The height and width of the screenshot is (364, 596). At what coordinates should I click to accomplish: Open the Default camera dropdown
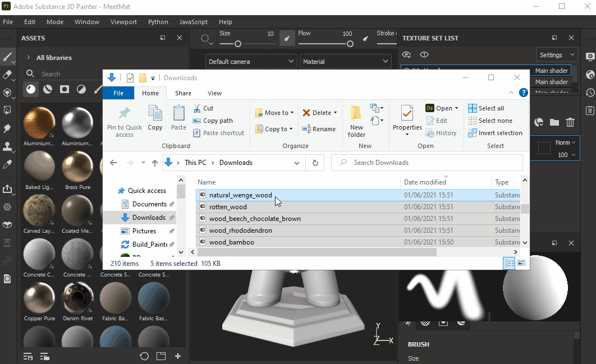point(251,62)
